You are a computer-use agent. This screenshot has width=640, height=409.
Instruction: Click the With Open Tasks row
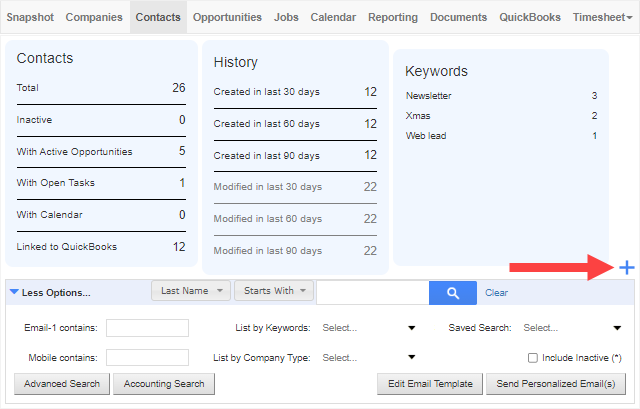101,182
